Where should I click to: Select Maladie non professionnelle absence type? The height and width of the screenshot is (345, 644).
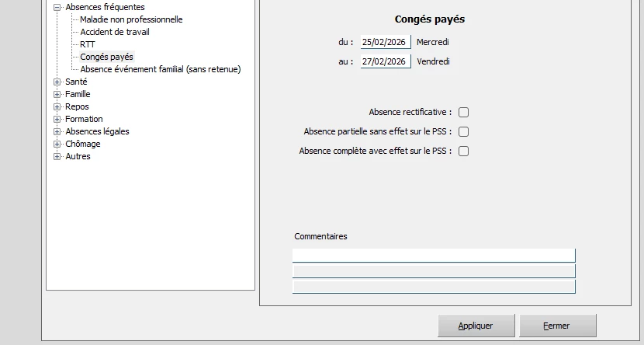(x=131, y=19)
